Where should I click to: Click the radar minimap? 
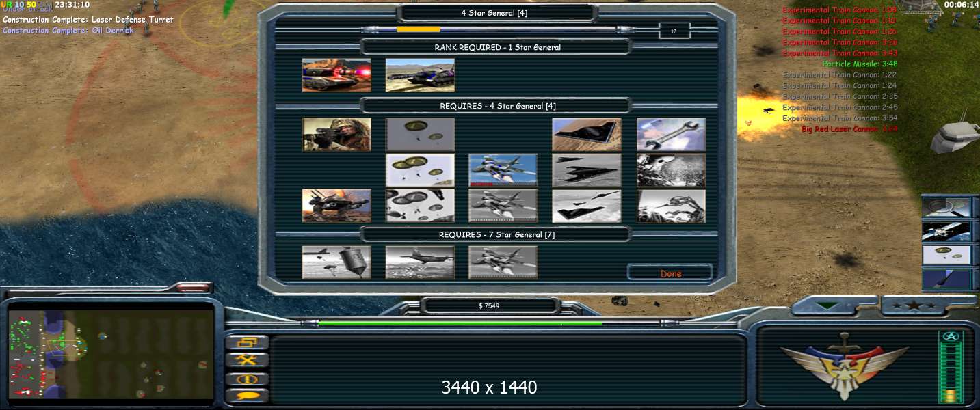111,354
